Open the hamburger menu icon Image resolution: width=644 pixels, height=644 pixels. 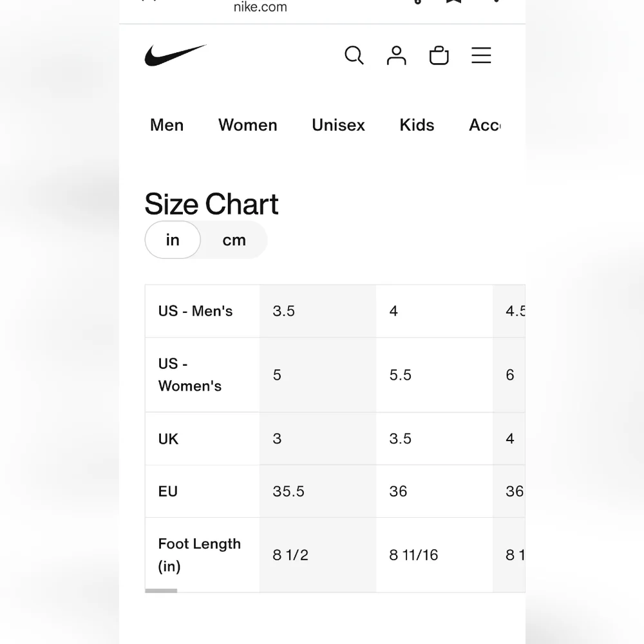(481, 55)
